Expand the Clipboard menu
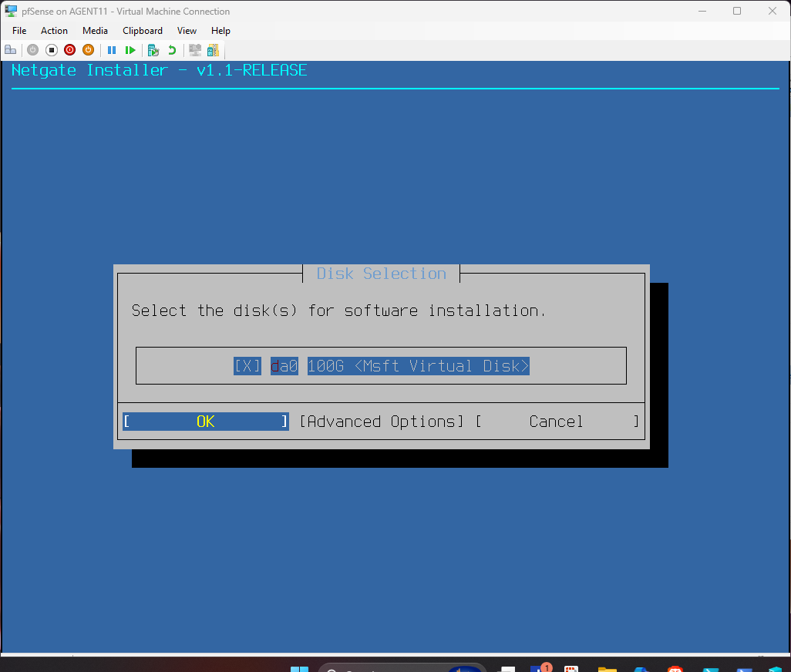 [143, 31]
